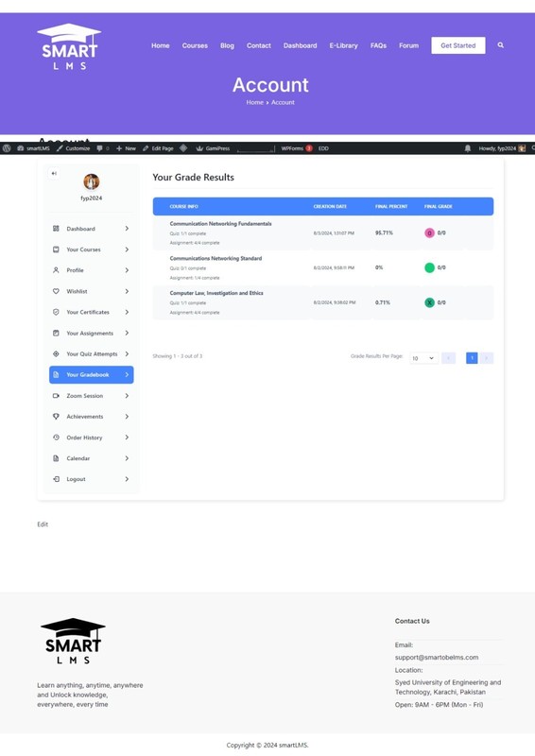Collapse the account sidebar arrow icon

(54, 173)
